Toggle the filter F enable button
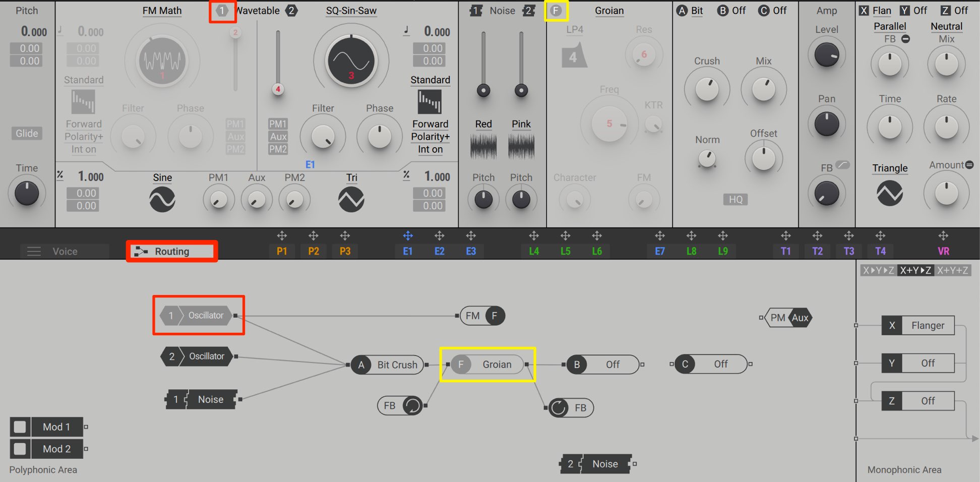980x482 pixels. click(x=556, y=11)
